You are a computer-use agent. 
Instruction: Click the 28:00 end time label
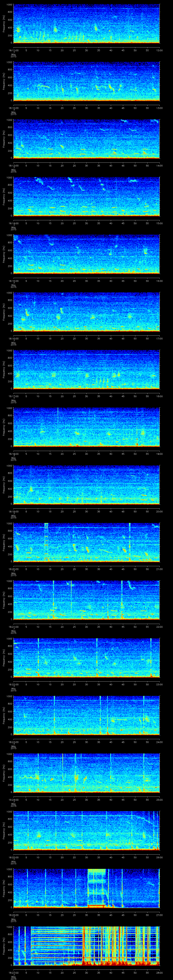(159, 973)
